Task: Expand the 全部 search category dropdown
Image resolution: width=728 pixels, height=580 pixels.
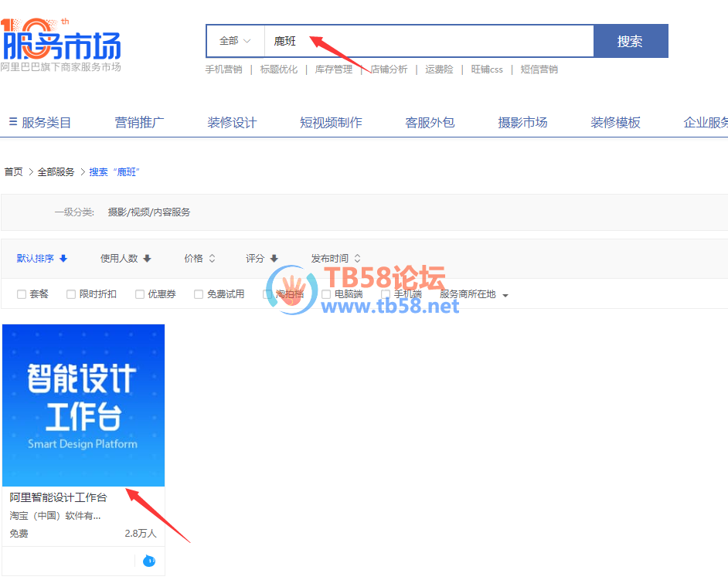Action: click(235, 41)
